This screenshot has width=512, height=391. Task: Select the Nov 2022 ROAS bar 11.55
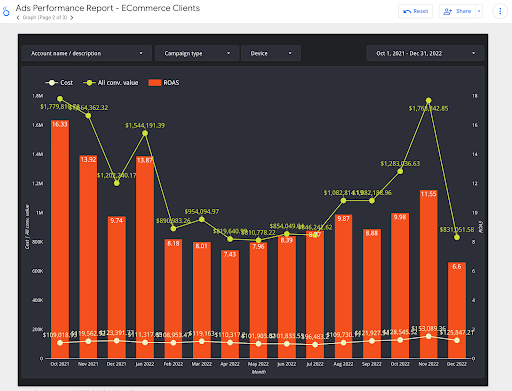pyautogui.click(x=428, y=274)
